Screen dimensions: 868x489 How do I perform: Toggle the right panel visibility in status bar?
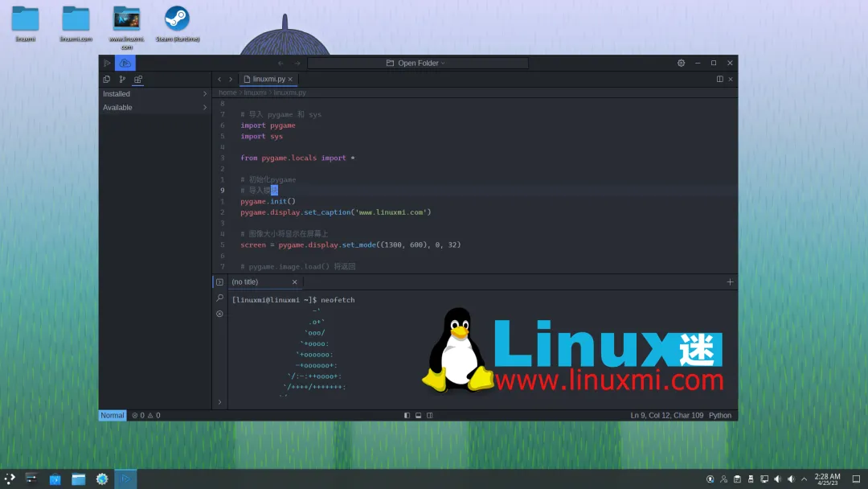(x=429, y=415)
